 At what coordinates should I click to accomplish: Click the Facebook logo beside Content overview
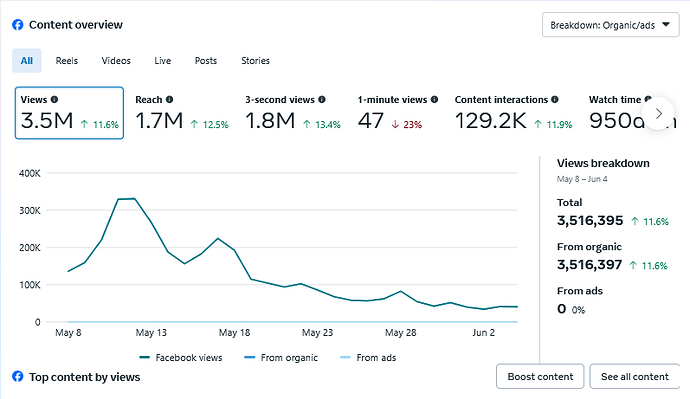pos(18,25)
